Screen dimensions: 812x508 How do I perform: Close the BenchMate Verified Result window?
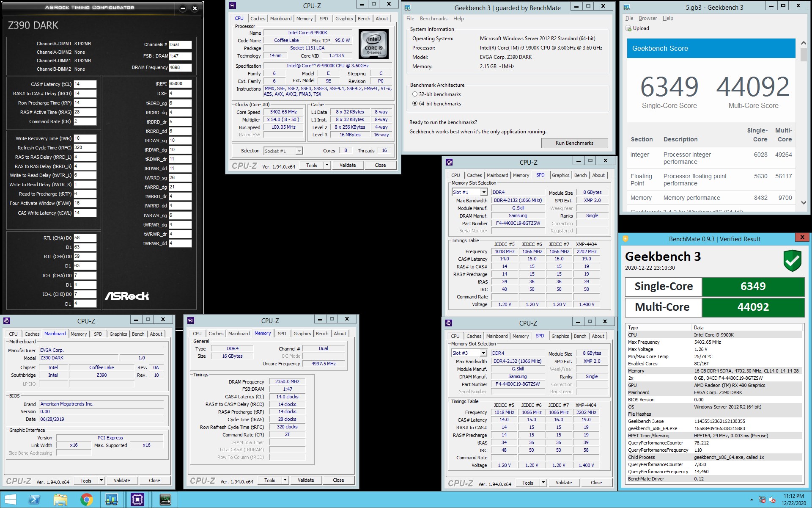tap(802, 237)
